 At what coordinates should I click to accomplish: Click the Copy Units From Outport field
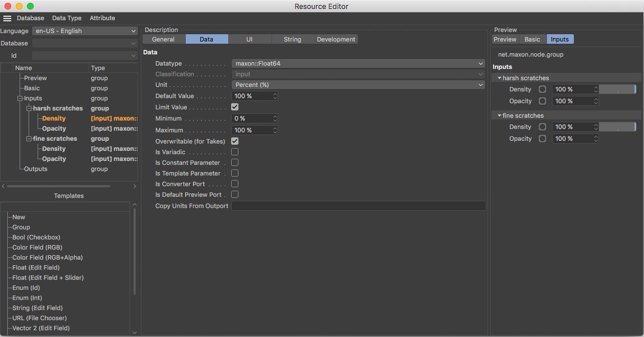pyautogui.click(x=358, y=206)
